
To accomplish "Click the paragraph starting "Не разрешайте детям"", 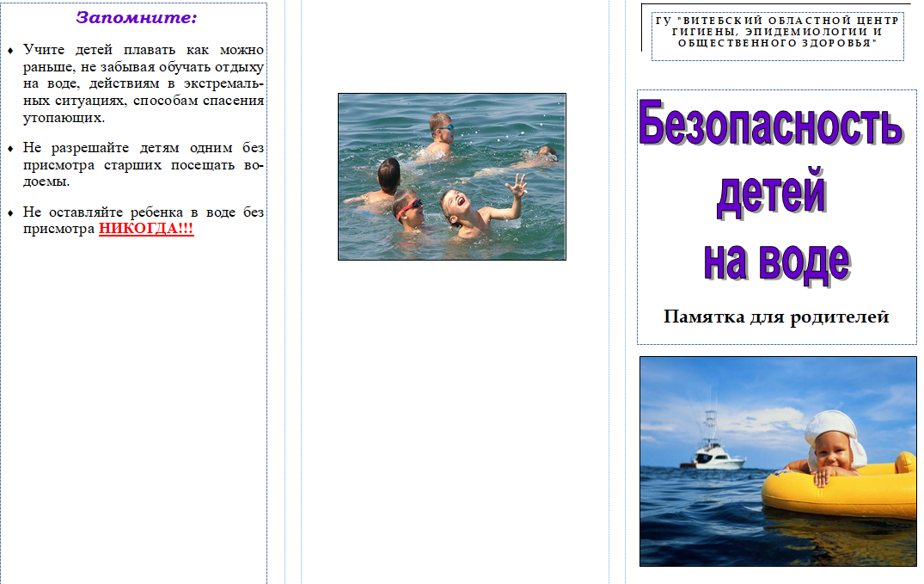I will [144, 164].
